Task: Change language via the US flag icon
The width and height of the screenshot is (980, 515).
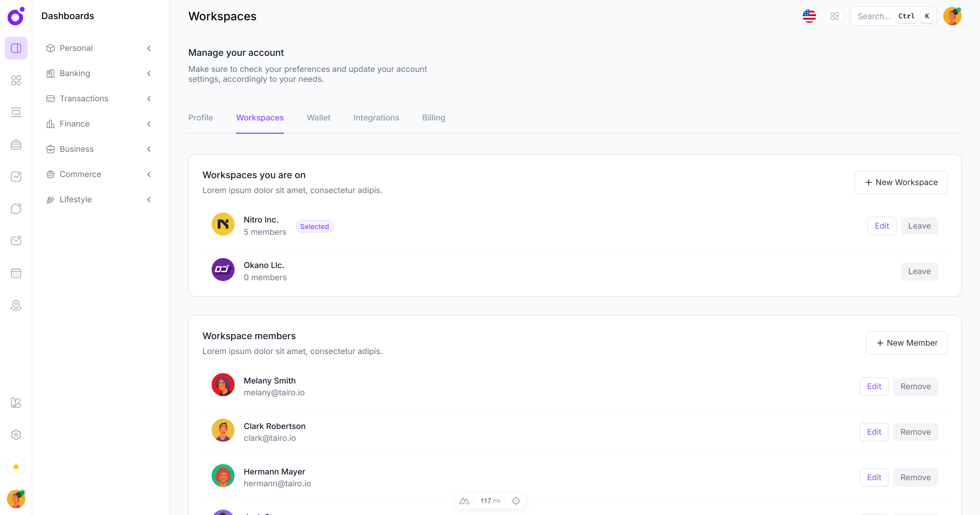Action: [x=809, y=16]
